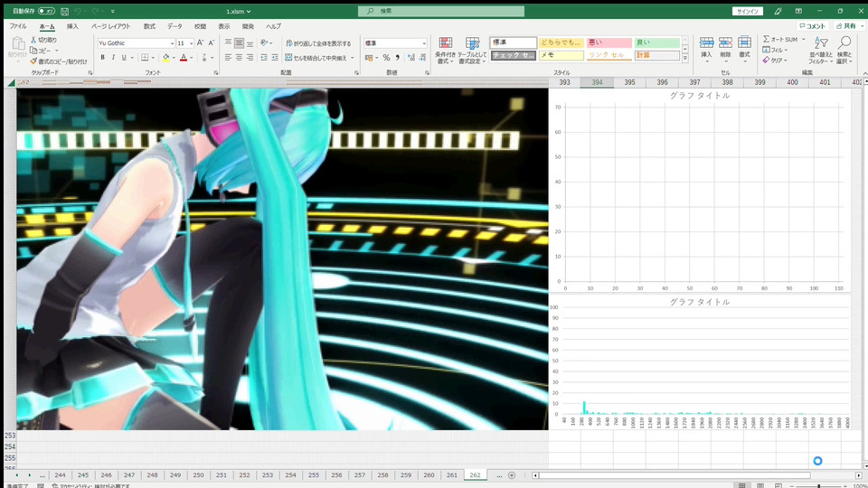Align cell text left

[228, 58]
